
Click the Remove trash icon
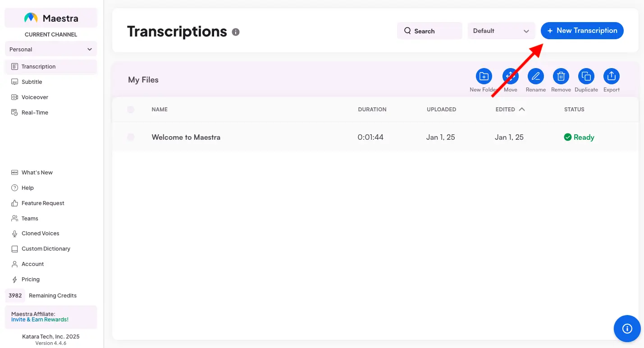(x=561, y=76)
